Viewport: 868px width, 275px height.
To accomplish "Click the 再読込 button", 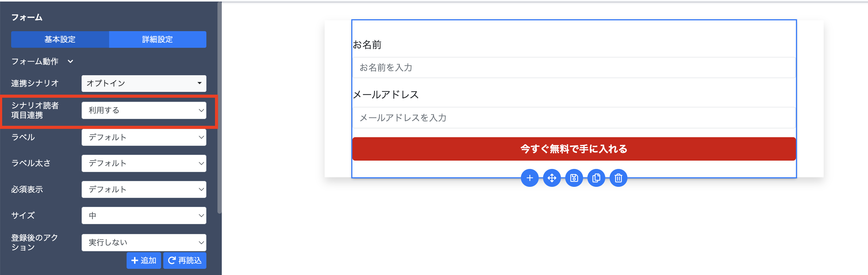I will [185, 261].
